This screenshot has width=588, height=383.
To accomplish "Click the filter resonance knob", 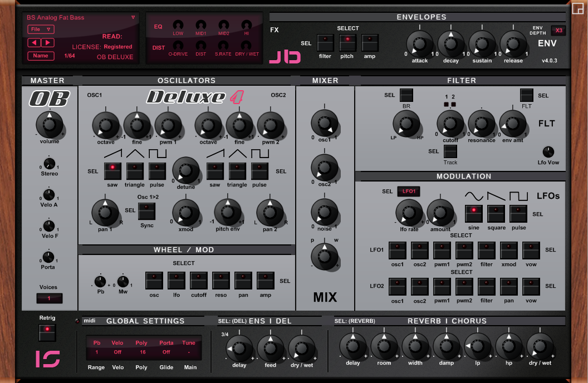I will pyautogui.click(x=482, y=124).
